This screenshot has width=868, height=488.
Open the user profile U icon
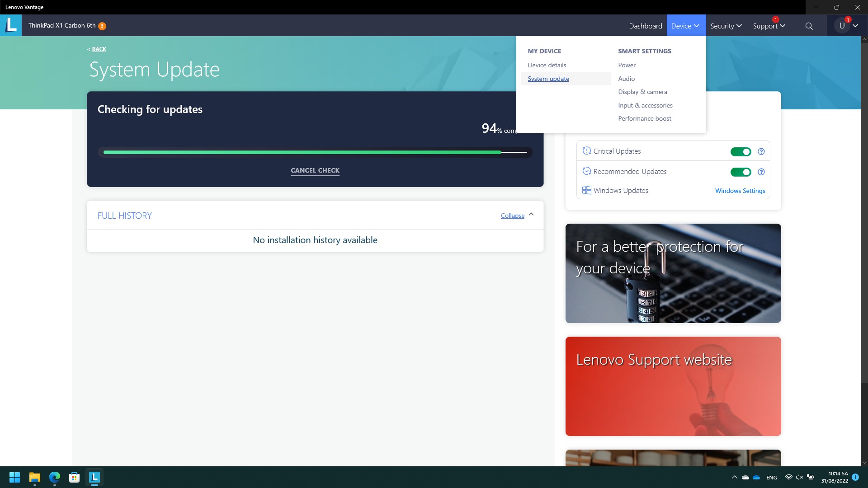pyautogui.click(x=842, y=26)
